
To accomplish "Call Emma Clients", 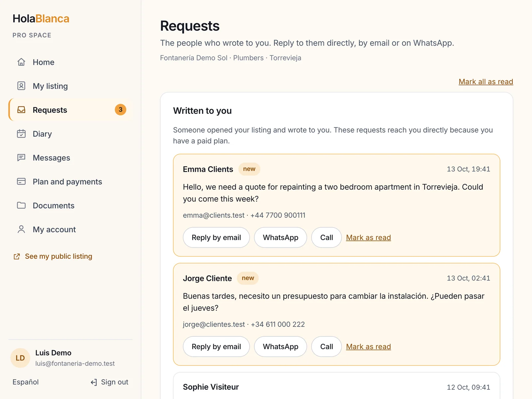I will [327, 238].
